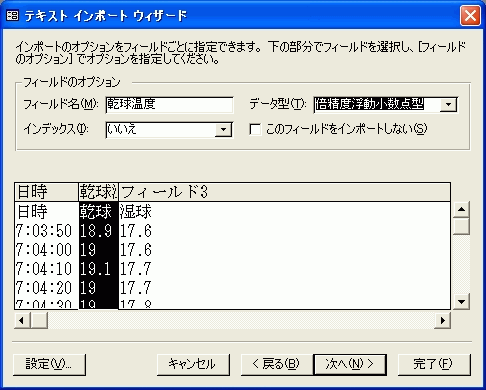This screenshot has width=486, height=390.
Task: Click the preview scroll down arrow
Action: tap(461, 302)
